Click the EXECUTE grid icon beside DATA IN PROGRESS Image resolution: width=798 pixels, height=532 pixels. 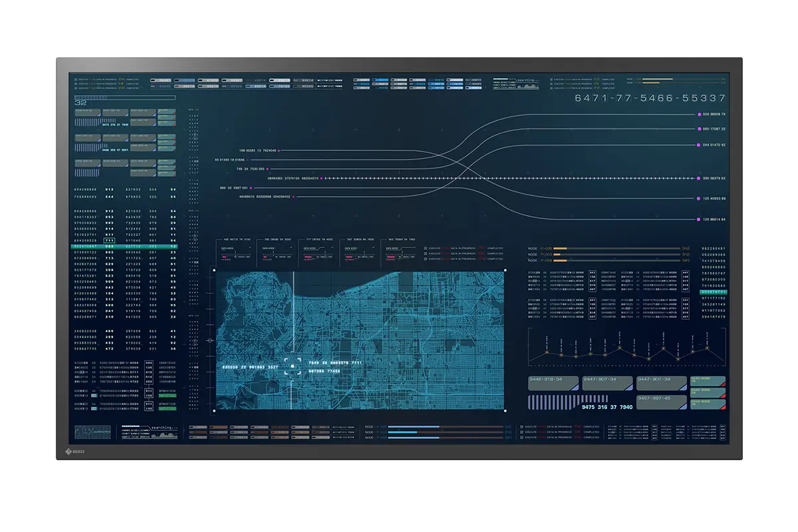point(426,248)
